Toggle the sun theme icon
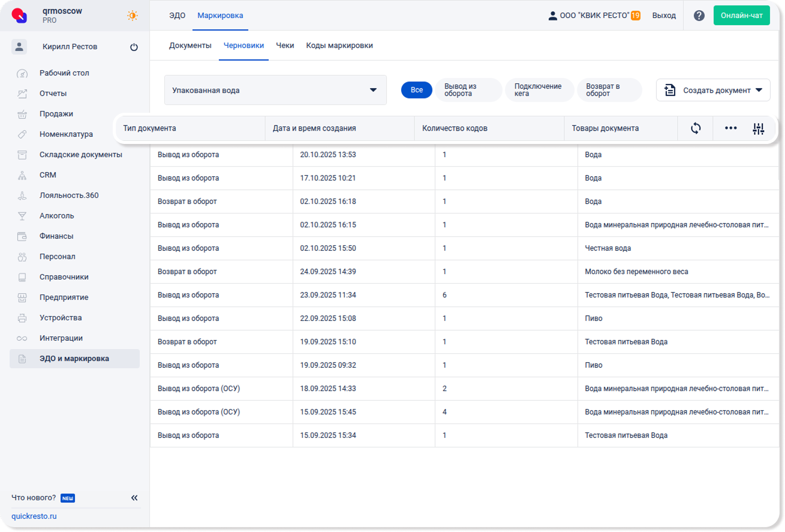The width and height of the screenshot is (785, 532). [133, 16]
